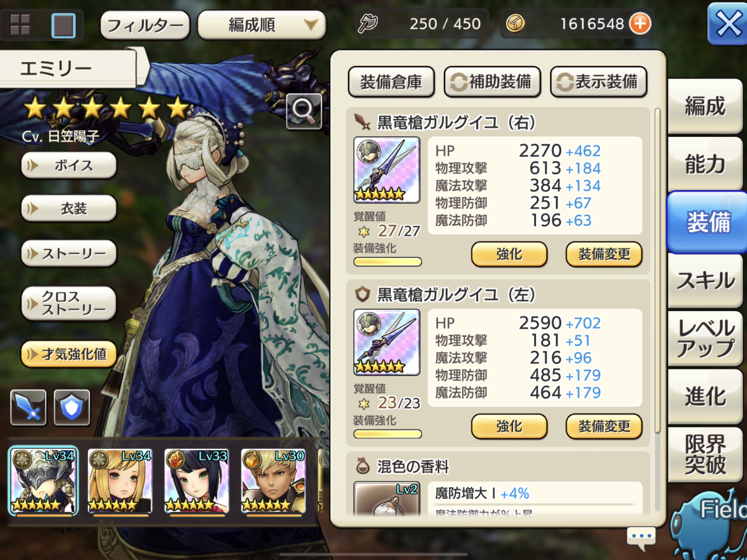
Task: Open the magnifying glass character zoom
Action: pyautogui.click(x=304, y=111)
